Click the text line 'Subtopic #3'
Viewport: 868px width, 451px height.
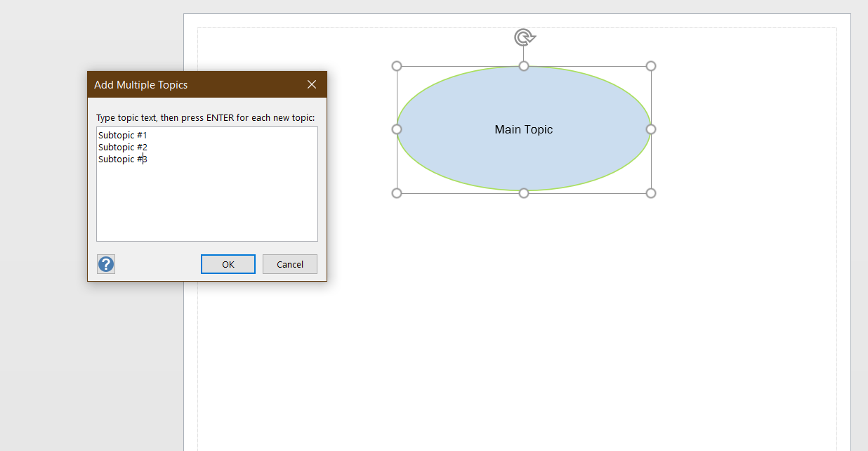click(x=123, y=159)
